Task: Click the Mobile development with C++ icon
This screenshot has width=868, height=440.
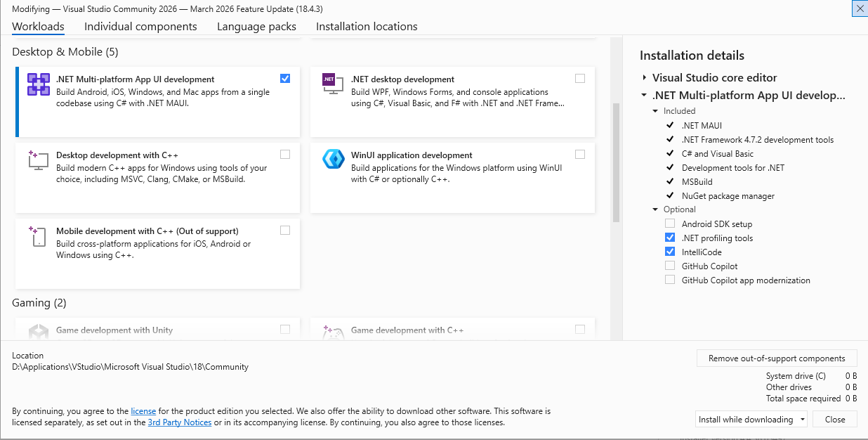Action: 37,236
